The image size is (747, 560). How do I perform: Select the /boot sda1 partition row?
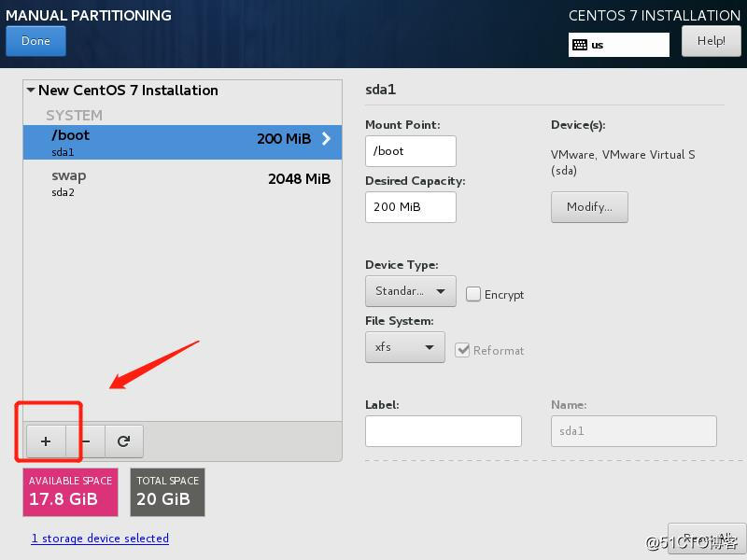point(182,142)
